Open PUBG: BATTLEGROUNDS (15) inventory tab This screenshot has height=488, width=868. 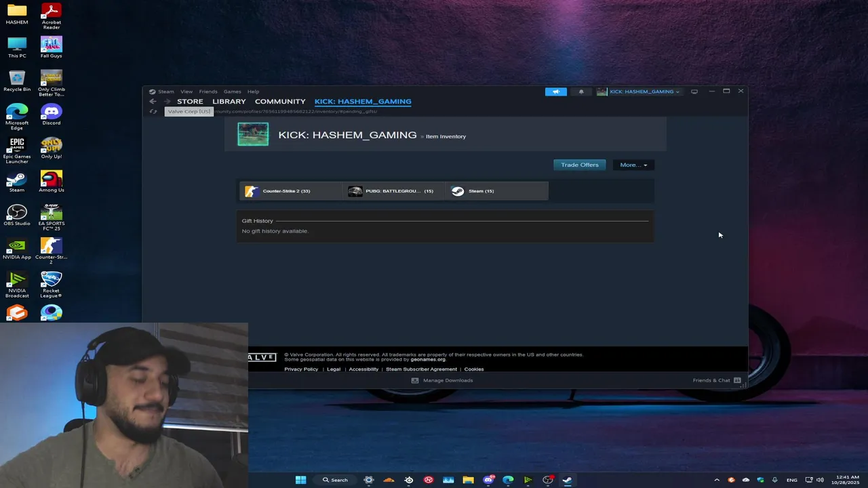(394, 191)
